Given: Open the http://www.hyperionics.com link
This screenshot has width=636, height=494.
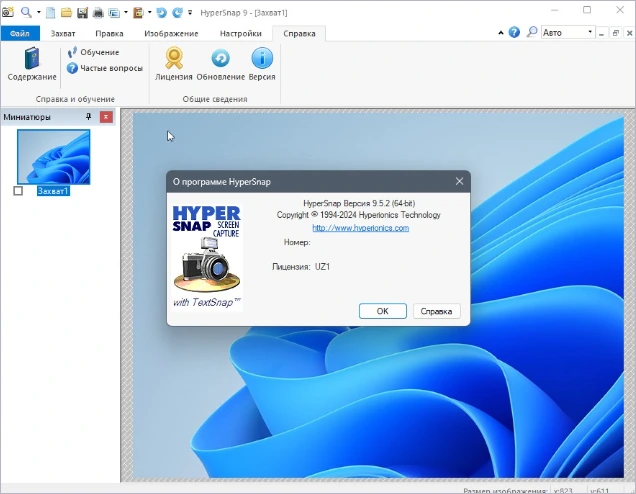Looking at the screenshot, I should tap(361, 228).
